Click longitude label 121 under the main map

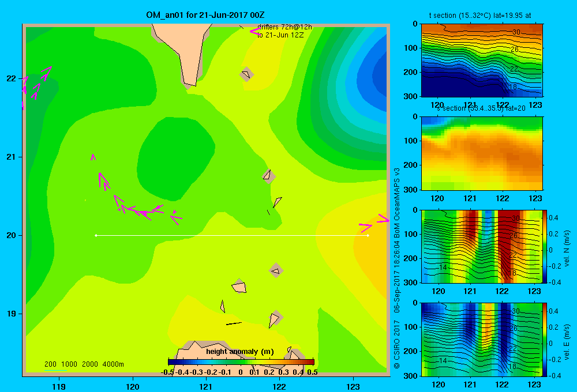point(206,387)
